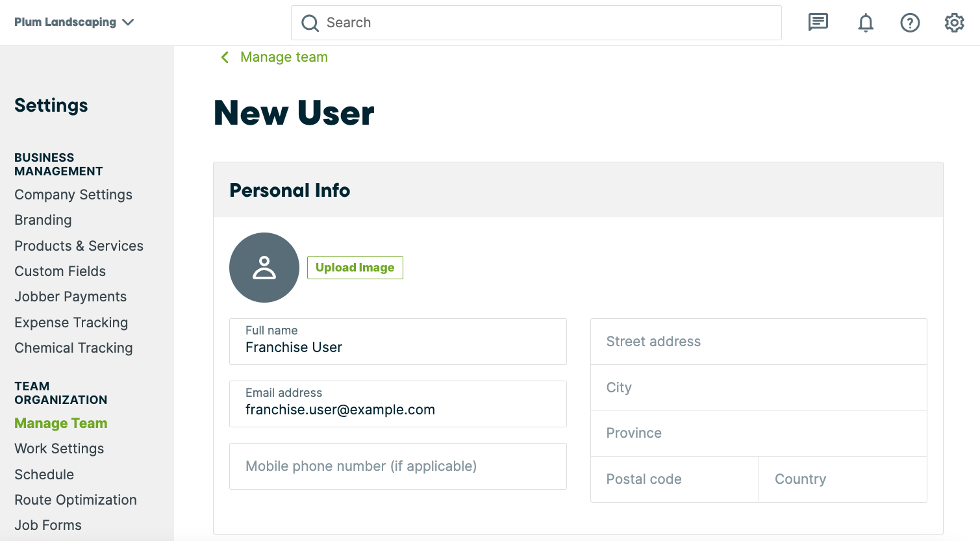The width and height of the screenshot is (980, 541).
Task: Click the Email address field
Action: (398, 404)
